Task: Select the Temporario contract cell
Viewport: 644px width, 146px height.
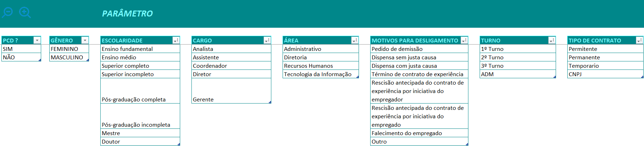Action: (605, 66)
